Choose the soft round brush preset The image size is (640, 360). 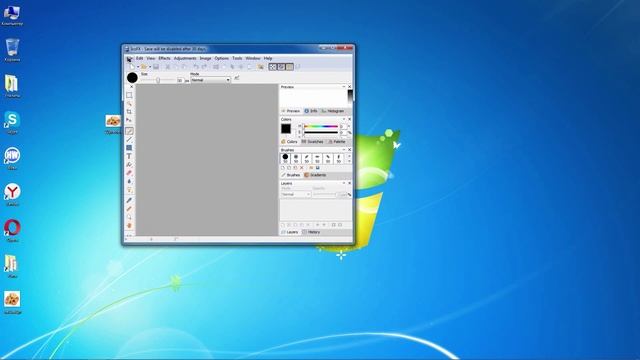296,158
